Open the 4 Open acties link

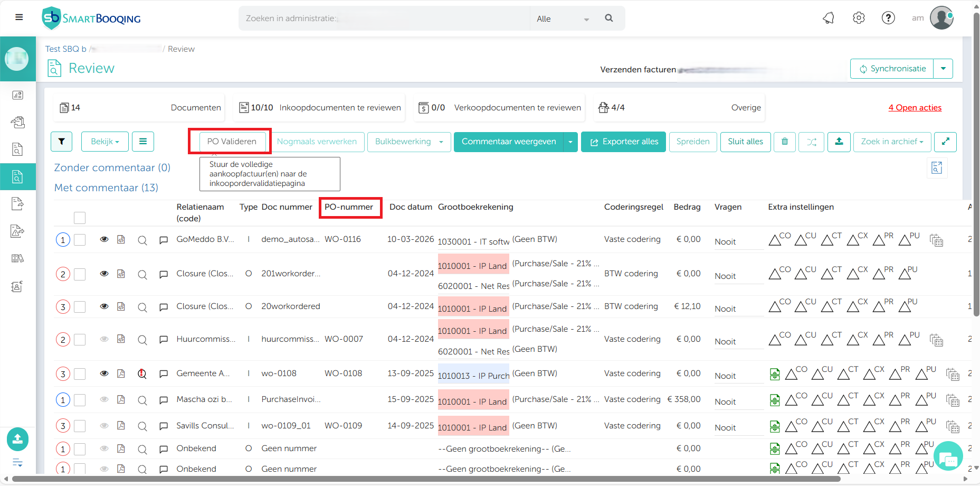pyautogui.click(x=915, y=108)
